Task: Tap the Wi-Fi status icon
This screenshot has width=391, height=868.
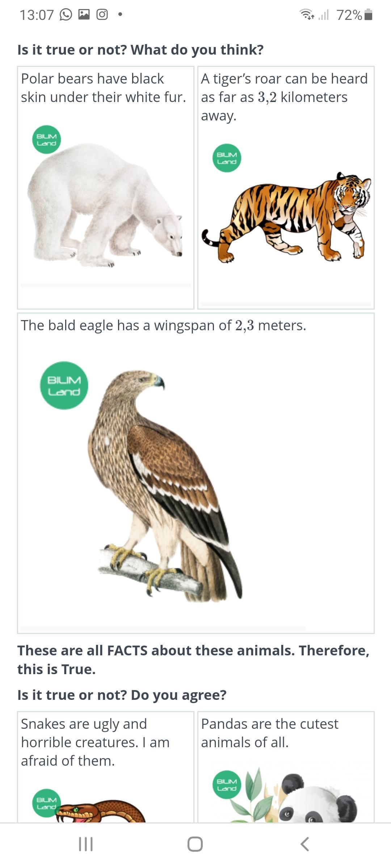Action: coord(307,14)
